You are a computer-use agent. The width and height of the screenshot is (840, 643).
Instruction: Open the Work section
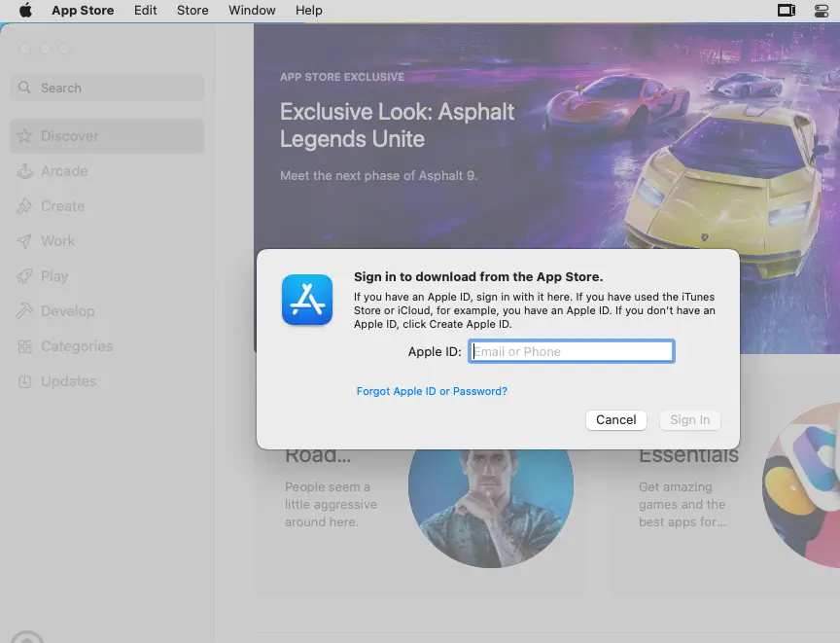107,241
